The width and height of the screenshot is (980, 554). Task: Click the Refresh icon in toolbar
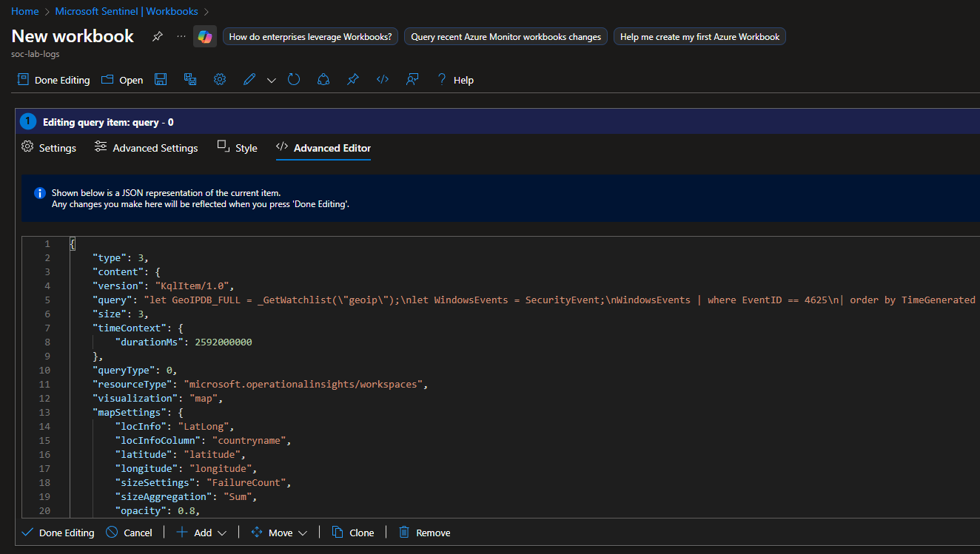(294, 80)
